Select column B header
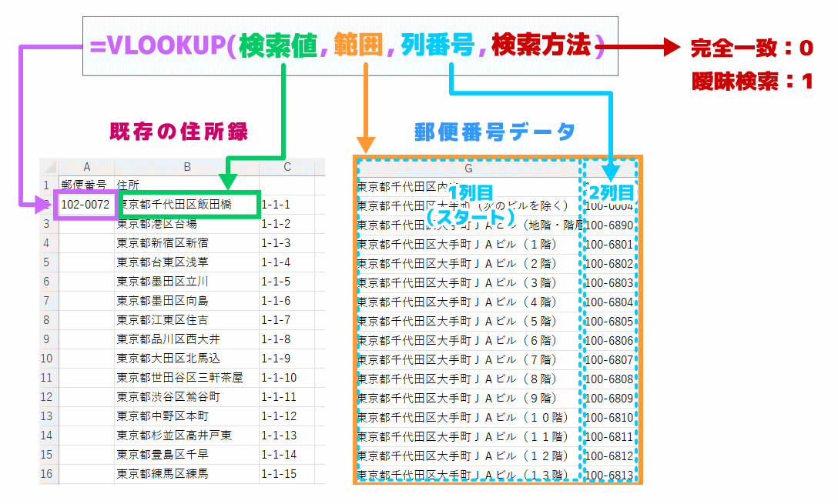The width and height of the screenshot is (838, 504). point(186,167)
